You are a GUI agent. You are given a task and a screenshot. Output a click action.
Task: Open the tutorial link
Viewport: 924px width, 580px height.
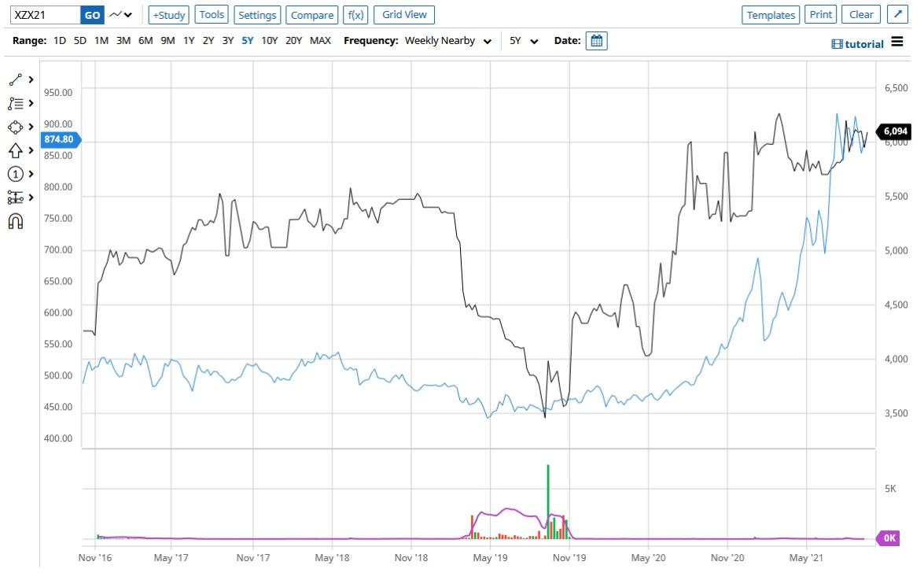click(858, 44)
